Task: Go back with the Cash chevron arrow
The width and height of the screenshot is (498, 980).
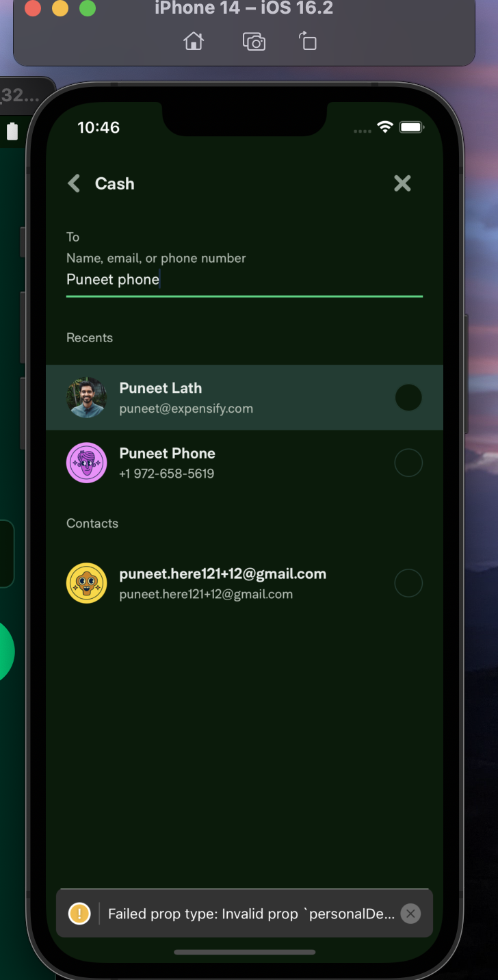Action: tap(74, 183)
